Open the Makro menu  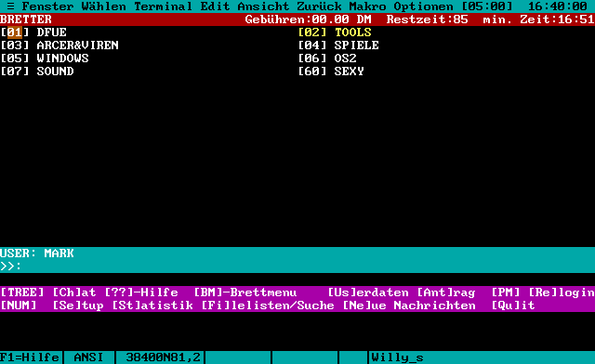(x=367, y=6)
